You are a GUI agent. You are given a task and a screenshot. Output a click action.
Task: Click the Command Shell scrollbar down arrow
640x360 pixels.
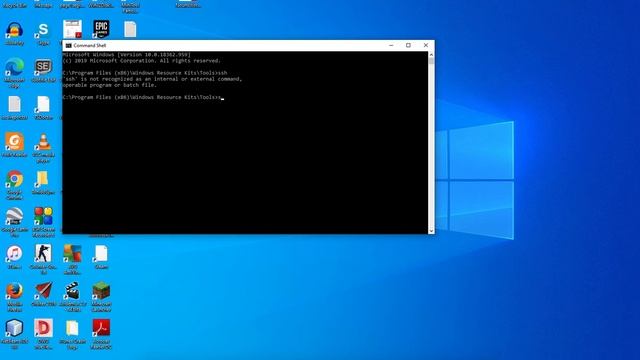point(431,231)
